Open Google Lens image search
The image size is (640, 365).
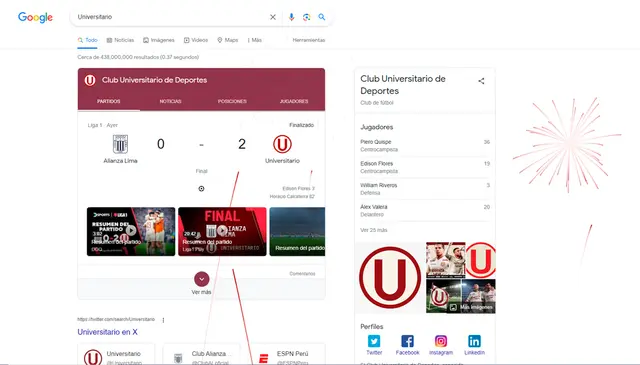coord(307,17)
